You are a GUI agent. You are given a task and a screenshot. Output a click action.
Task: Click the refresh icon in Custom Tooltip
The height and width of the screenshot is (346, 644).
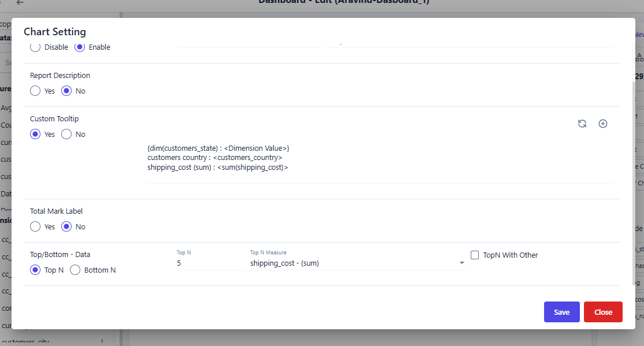pyautogui.click(x=582, y=124)
